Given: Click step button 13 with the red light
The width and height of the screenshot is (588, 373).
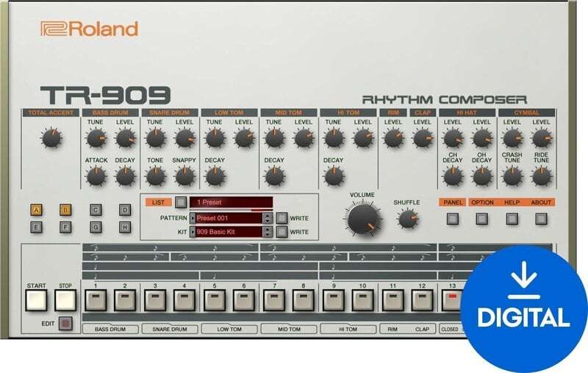Looking at the screenshot, I should (x=451, y=300).
